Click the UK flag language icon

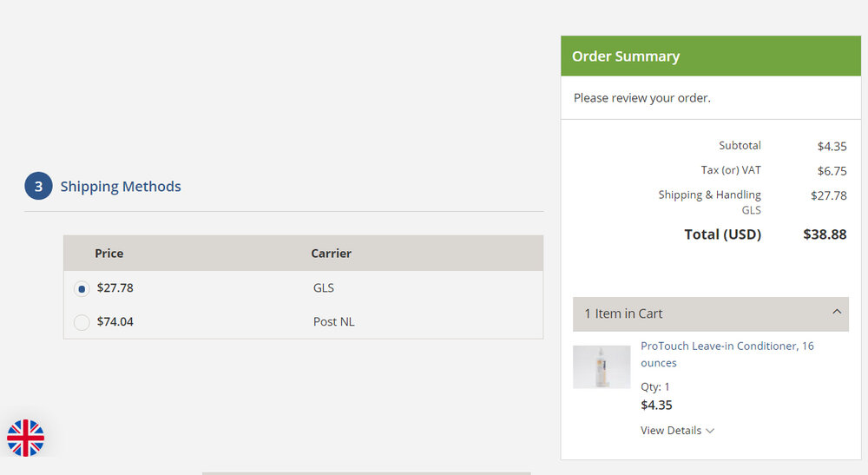click(x=26, y=438)
